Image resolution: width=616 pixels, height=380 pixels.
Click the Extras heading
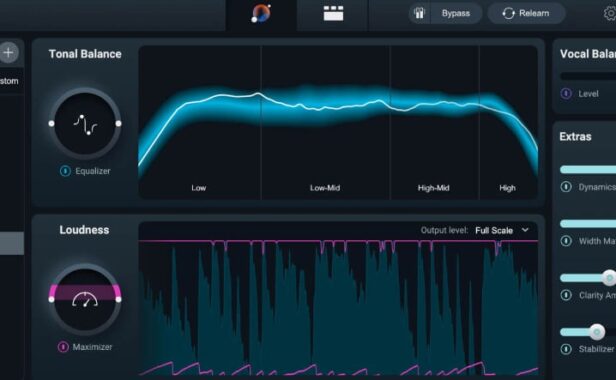coord(575,137)
